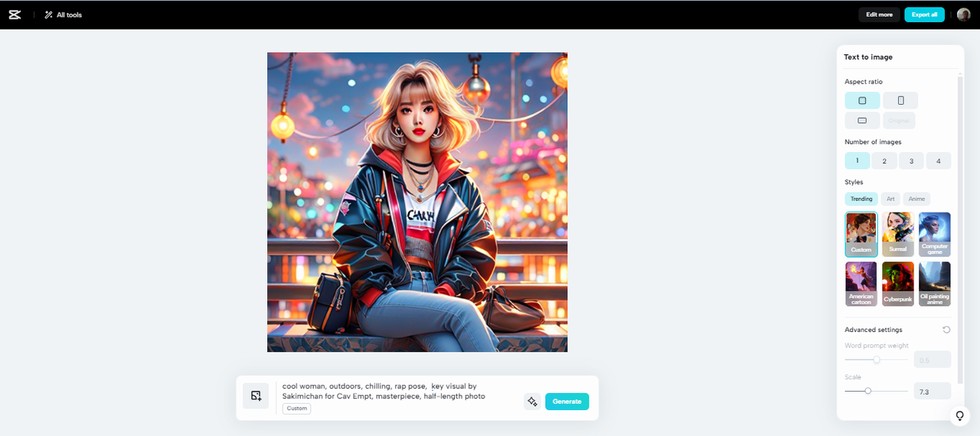Select the landscape aspect ratio
Screen dimensions: 980x436
[862, 121]
